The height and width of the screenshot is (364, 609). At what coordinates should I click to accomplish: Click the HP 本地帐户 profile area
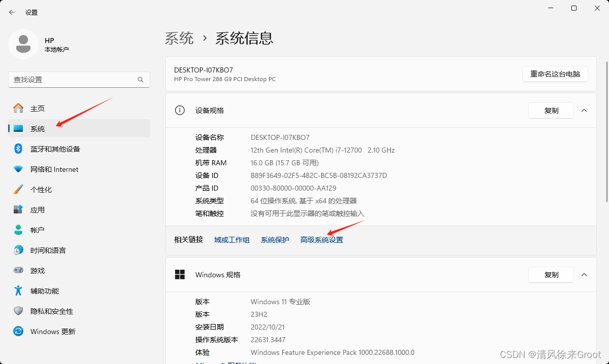point(41,44)
